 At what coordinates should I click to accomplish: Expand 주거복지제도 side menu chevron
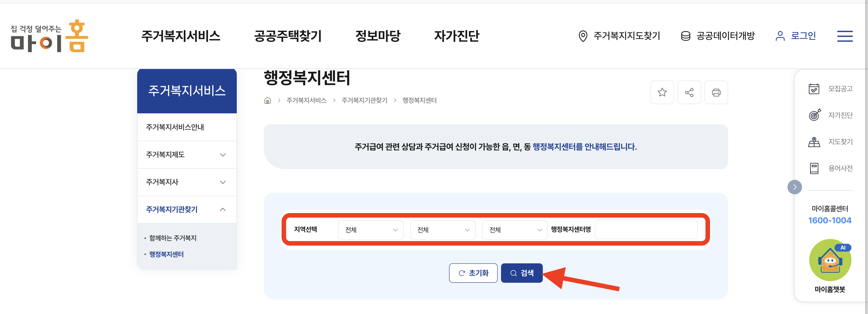(223, 155)
